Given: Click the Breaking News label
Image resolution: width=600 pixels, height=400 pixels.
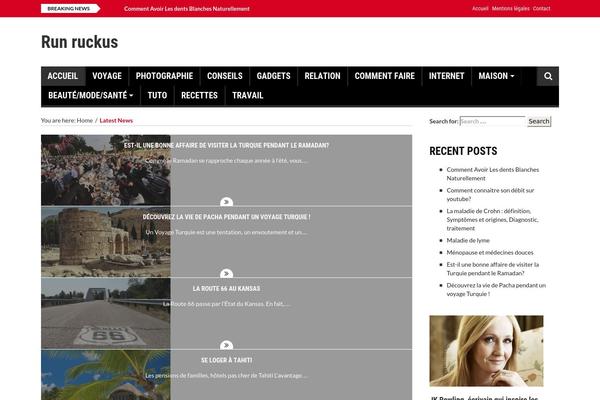Looking at the screenshot, I should (x=69, y=8).
